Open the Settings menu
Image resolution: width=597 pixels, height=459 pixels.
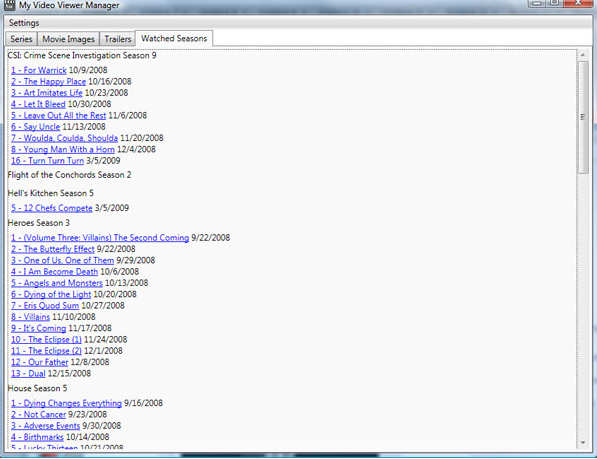(x=24, y=23)
